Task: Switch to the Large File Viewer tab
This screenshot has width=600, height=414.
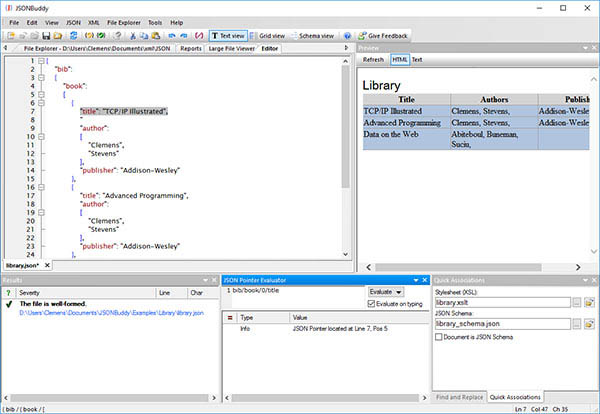Action: click(232, 48)
